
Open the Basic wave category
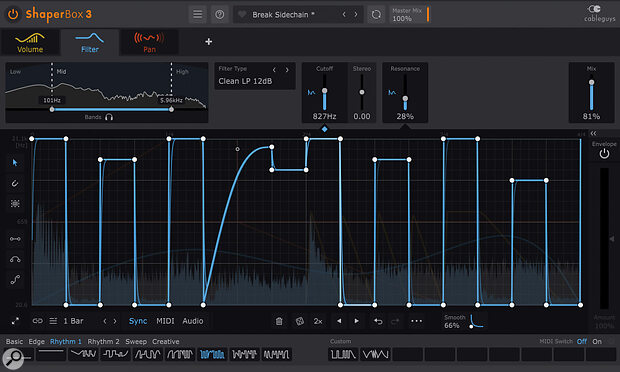[14, 342]
